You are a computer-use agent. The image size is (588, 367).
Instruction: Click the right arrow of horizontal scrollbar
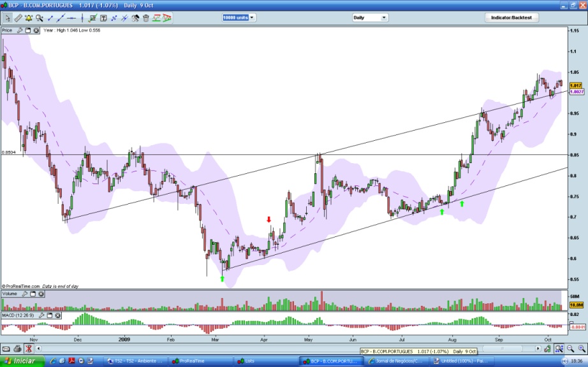click(x=538, y=349)
